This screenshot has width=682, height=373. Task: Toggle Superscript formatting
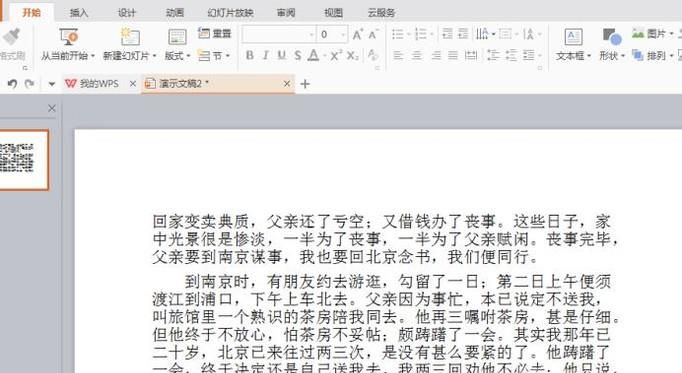tap(336, 55)
